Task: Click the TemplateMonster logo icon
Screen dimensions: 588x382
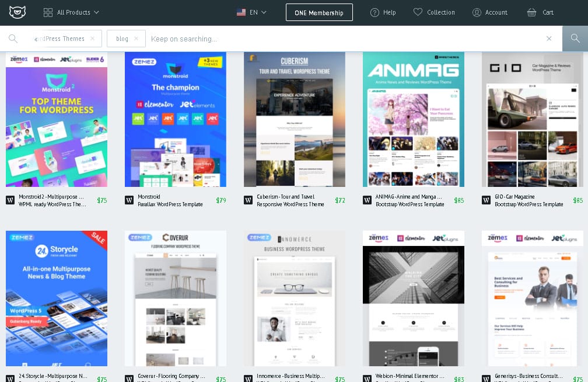Action: click(x=17, y=12)
